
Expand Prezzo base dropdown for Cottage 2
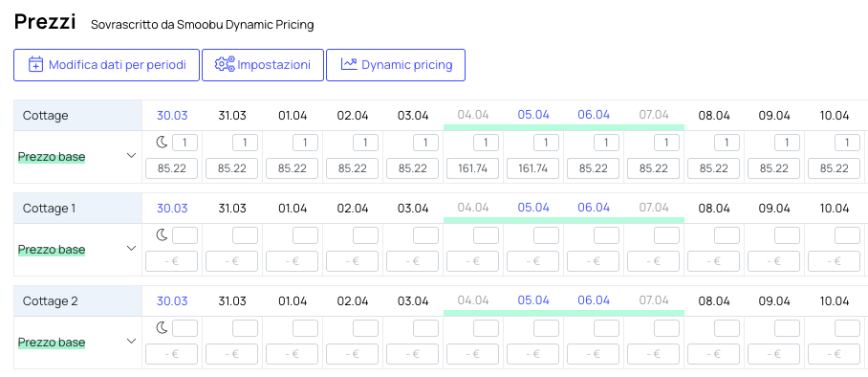coord(131,341)
